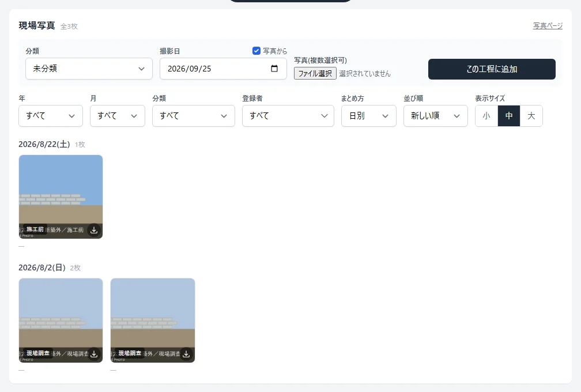Download the first 現場調査 photo

(x=94, y=354)
